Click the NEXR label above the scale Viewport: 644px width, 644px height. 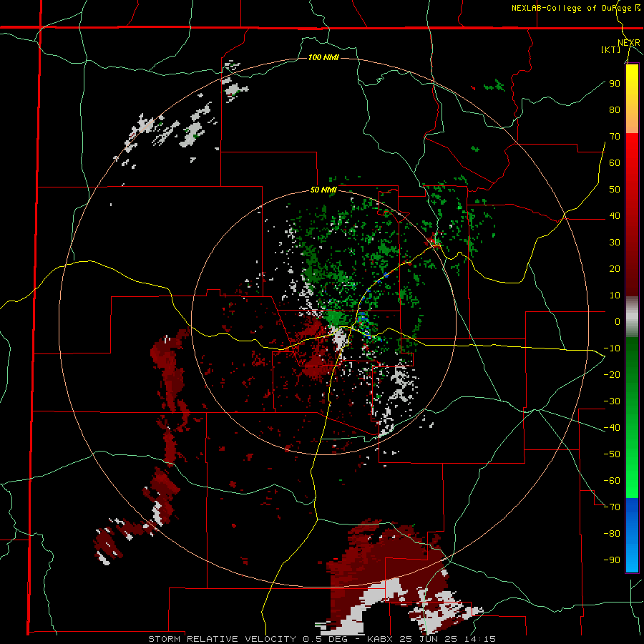pos(629,43)
